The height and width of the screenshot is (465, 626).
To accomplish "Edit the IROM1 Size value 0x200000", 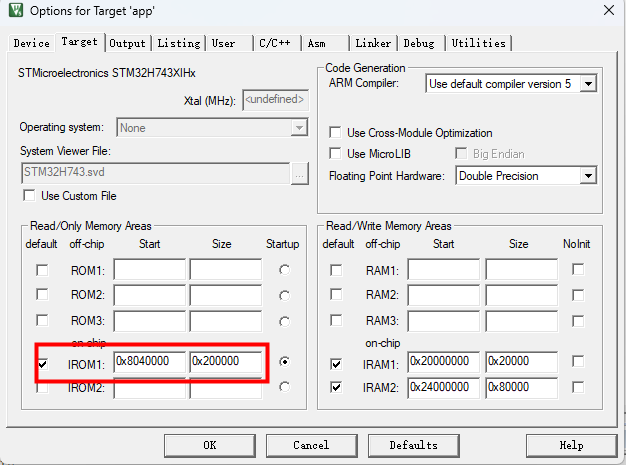I will [x=226, y=362].
